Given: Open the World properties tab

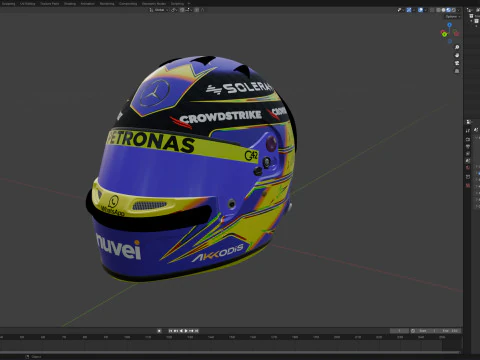Looking at the screenshot, I should click(468, 167).
